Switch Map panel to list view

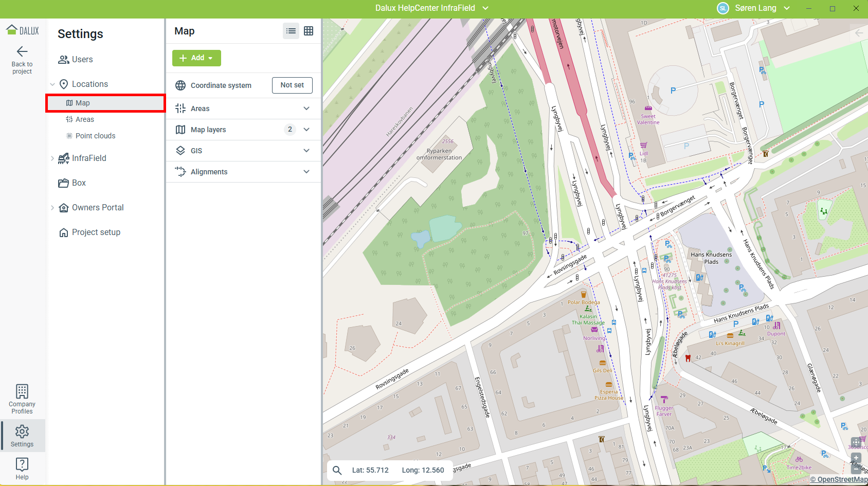pyautogui.click(x=291, y=31)
